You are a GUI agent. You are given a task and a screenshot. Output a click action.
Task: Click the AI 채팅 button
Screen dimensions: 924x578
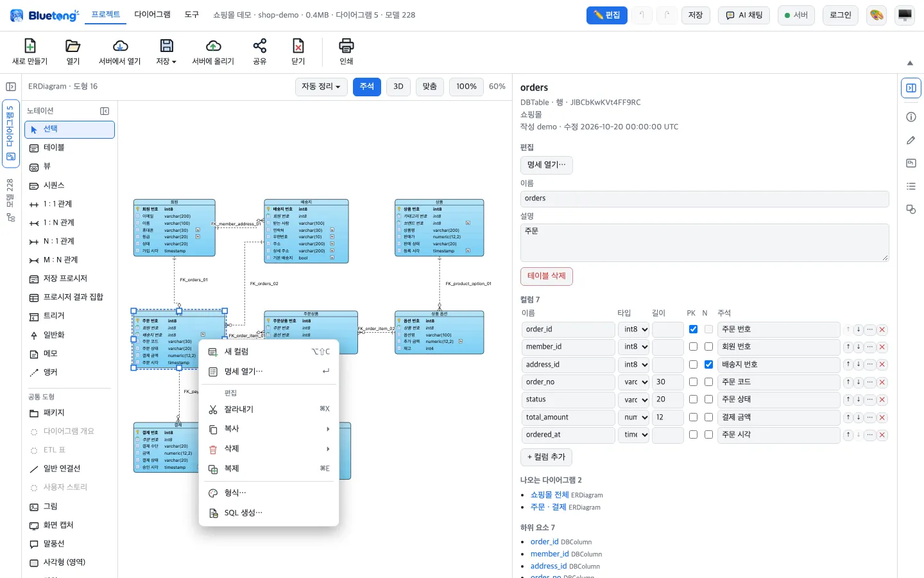[x=744, y=15]
